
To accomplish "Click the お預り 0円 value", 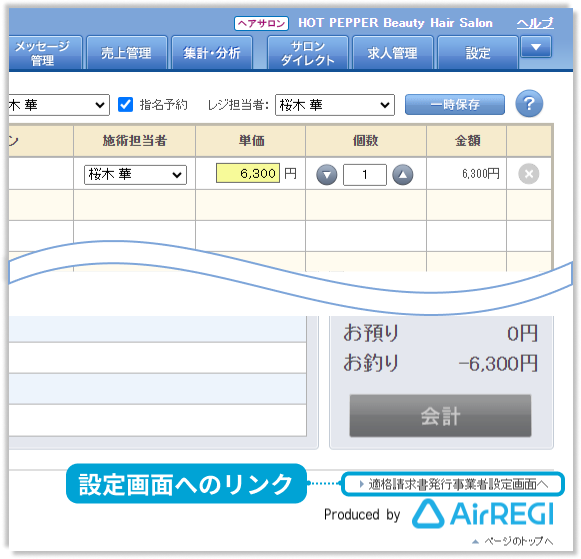I will pos(522,333).
